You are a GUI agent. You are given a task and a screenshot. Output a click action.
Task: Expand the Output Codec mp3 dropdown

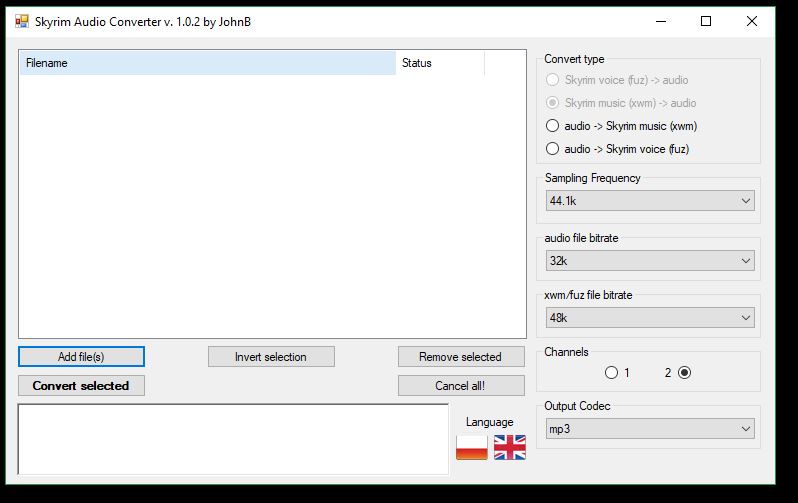coord(649,429)
